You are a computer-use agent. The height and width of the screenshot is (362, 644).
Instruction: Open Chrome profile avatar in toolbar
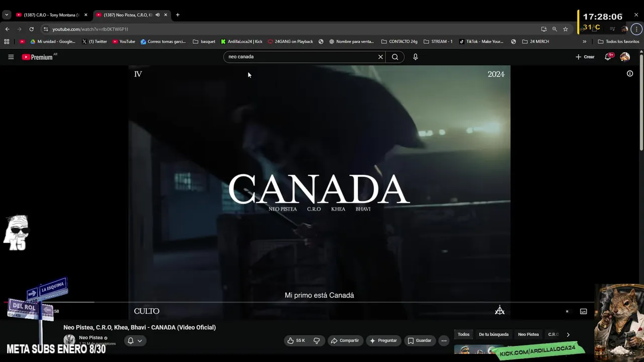(x=624, y=29)
